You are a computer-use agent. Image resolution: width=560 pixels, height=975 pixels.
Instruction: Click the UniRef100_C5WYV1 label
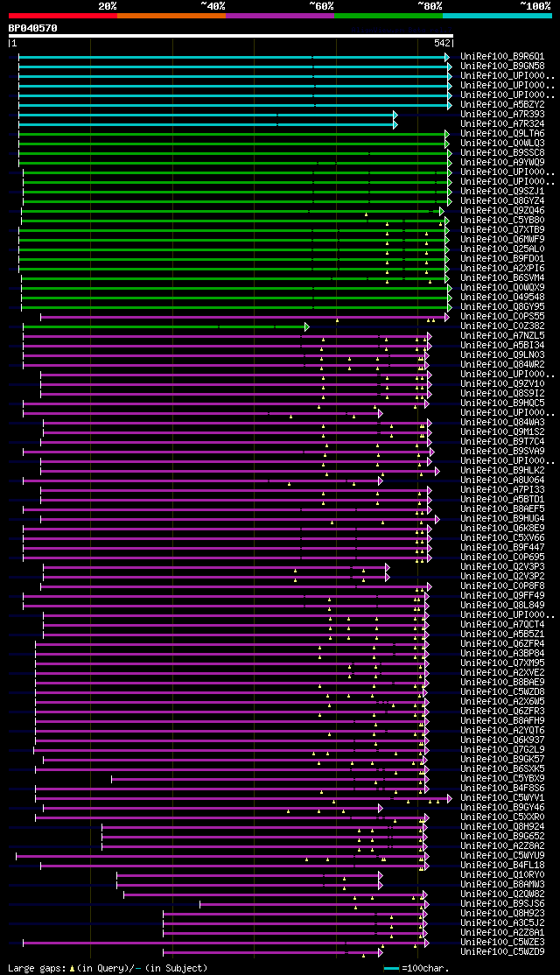click(503, 798)
